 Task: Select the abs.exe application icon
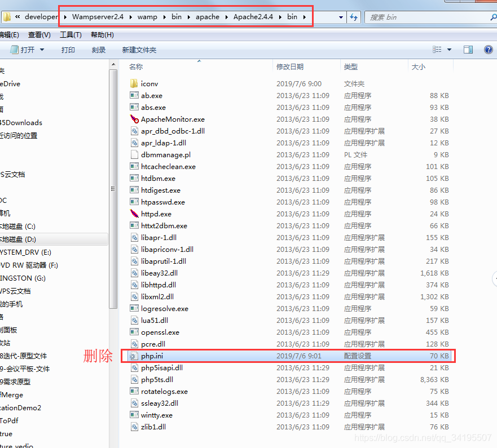tap(134, 107)
